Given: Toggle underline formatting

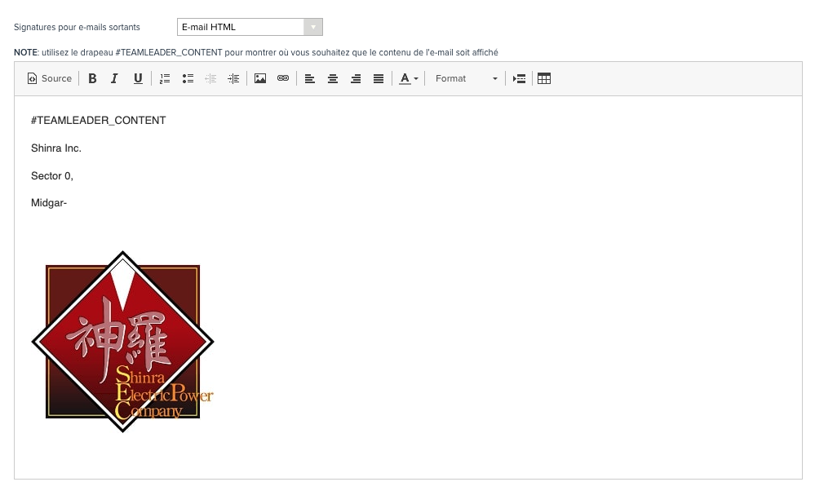Looking at the screenshot, I should point(138,78).
